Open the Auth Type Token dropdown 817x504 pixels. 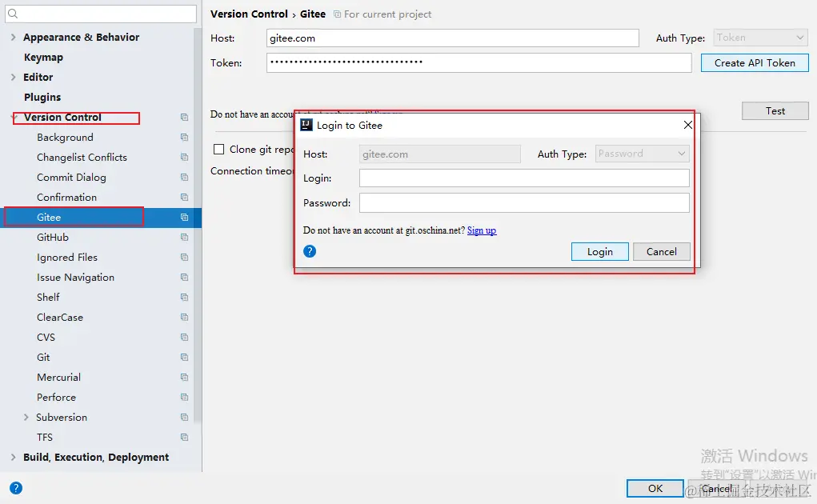pyautogui.click(x=760, y=38)
